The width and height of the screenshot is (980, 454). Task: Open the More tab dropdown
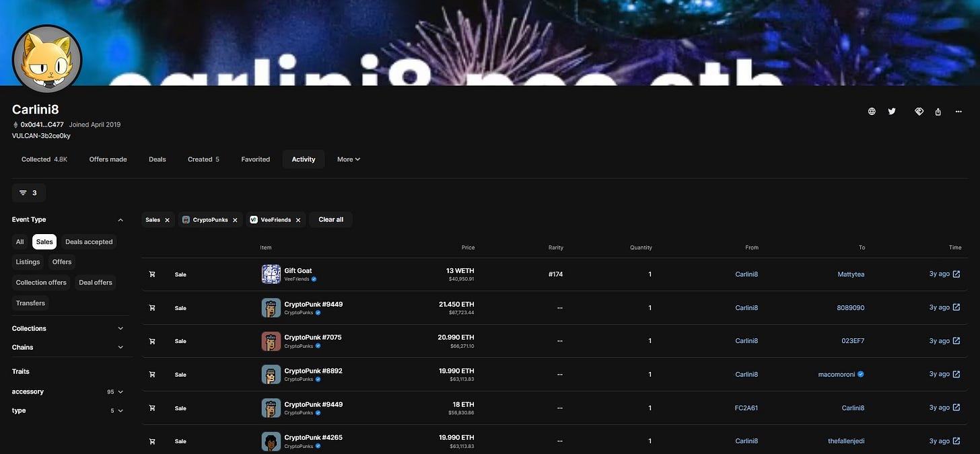pyautogui.click(x=349, y=159)
